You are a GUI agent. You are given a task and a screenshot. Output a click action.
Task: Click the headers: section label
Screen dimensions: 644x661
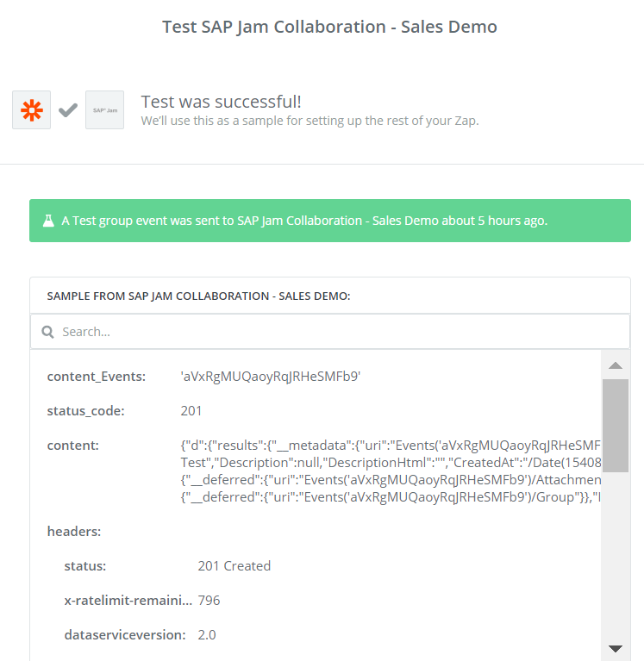tap(74, 532)
